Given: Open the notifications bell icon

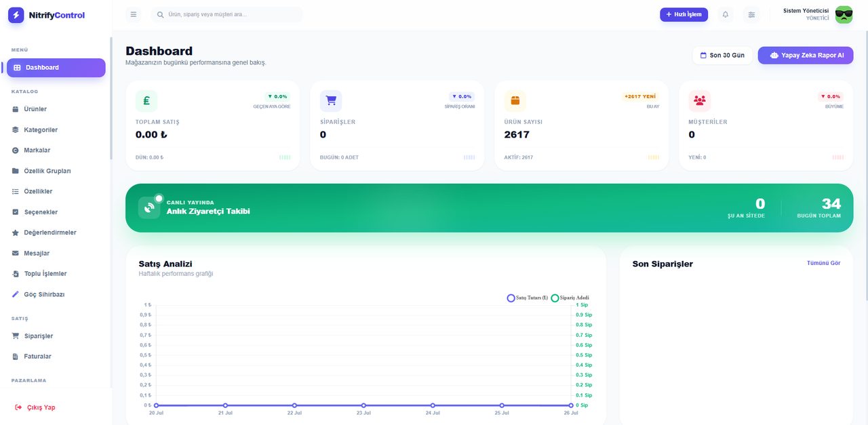Looking at the screenshot, I should (725, 14).
